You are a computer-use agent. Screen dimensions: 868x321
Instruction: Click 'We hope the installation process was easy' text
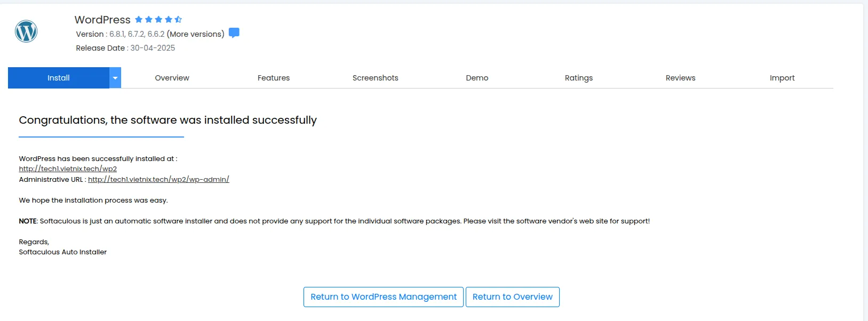(x=93, y=200)
